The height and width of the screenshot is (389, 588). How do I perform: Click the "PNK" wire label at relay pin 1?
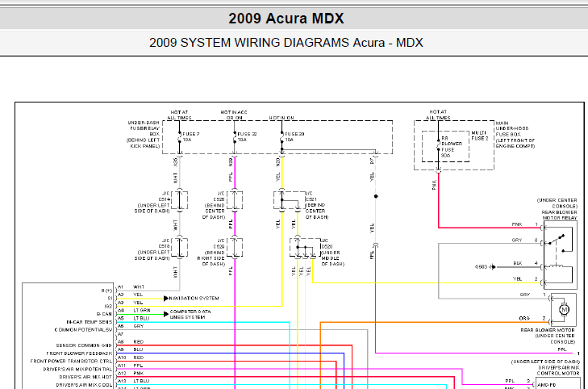(x=517, y=224)
